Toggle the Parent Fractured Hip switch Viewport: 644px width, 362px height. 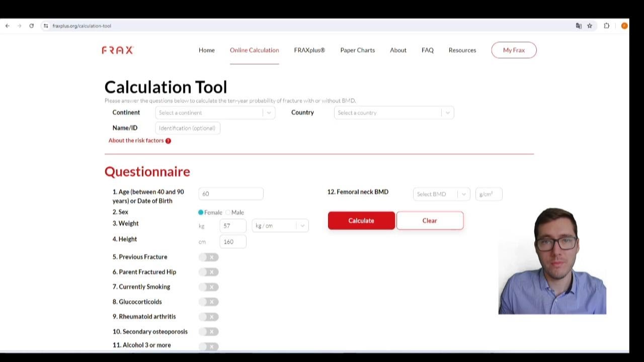(209, 272)
